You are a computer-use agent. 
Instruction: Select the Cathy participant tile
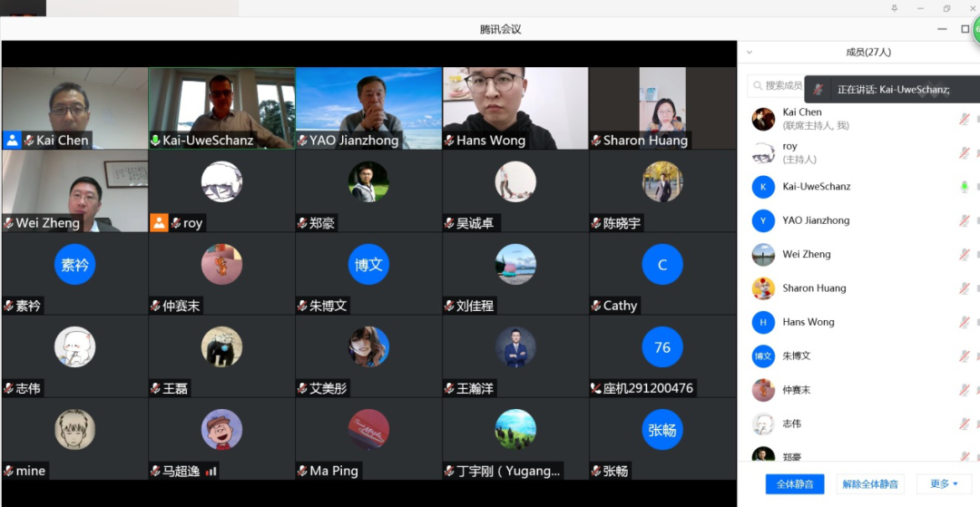pyautogui.click(x=662, y=272)
